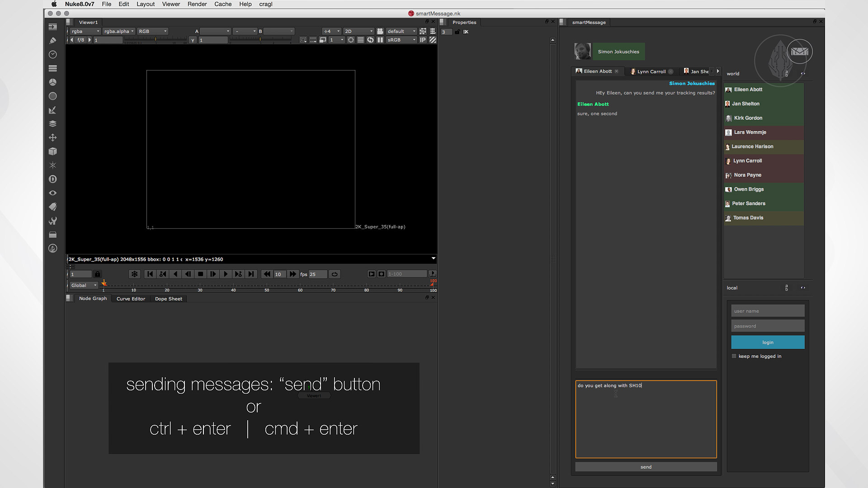The height and width of the screenshot is (488, 868).
Task: Click the blue login button
Action: pos(768,342)
